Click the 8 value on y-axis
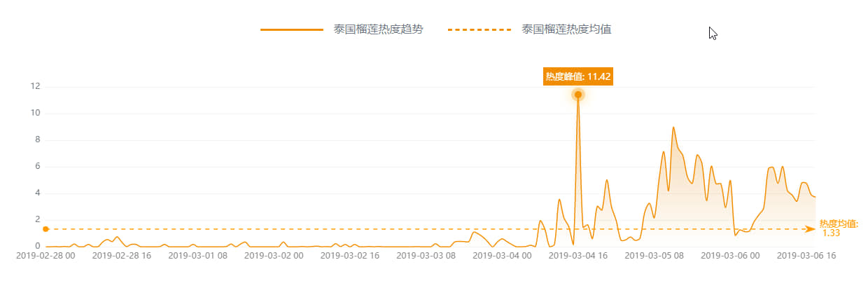Viewport: 868px width, 281px height. 38,139
